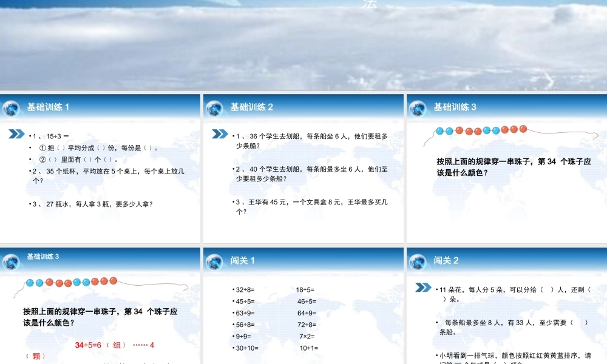Click the line '①把( )平均分成( )份'
The image size is (607, 364).
tap(95, 148)
